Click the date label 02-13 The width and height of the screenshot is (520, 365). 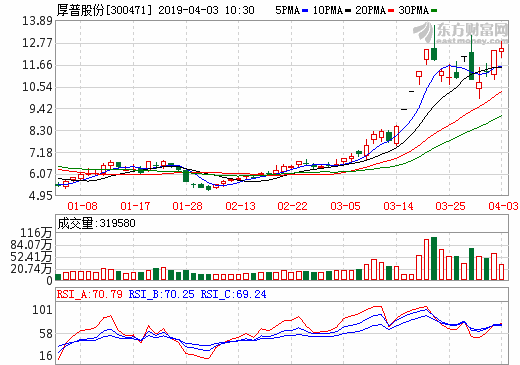coord(240,206)
